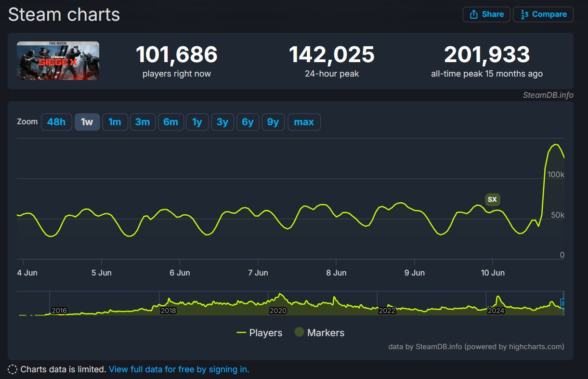Image resolution: width=588 pixels, height=379 pixels.
Task: Click the 8 Jun axis label
Action: click(x=336, y=273)
